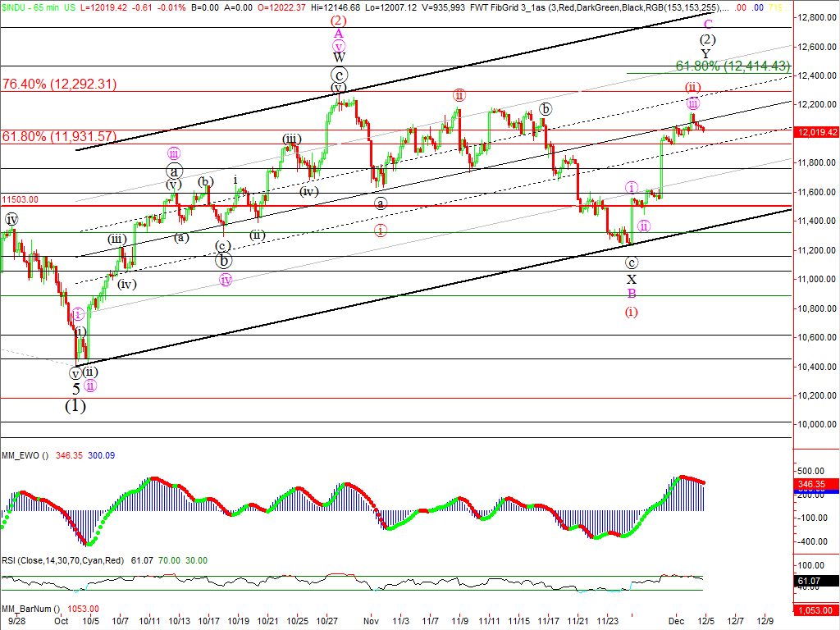This screenshot has height=630, width=840.
Task: Click the 12,800 level on price axis
Action: [815, 18]
